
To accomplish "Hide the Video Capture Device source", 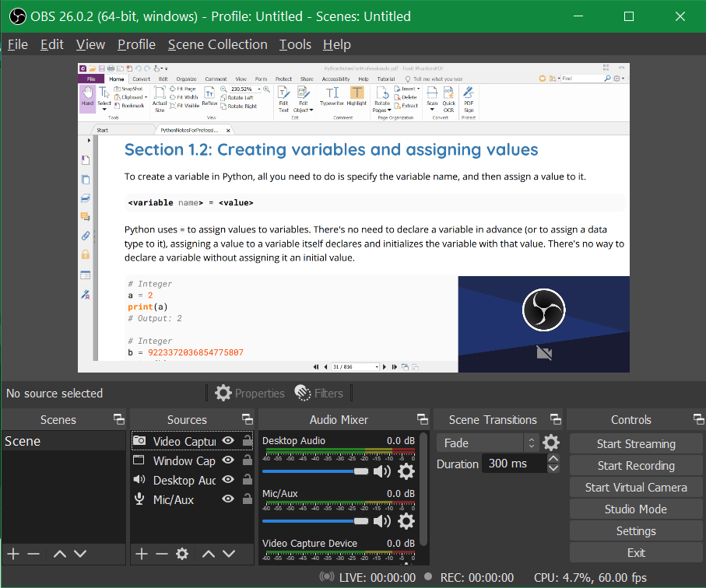I will pos(228,440).
